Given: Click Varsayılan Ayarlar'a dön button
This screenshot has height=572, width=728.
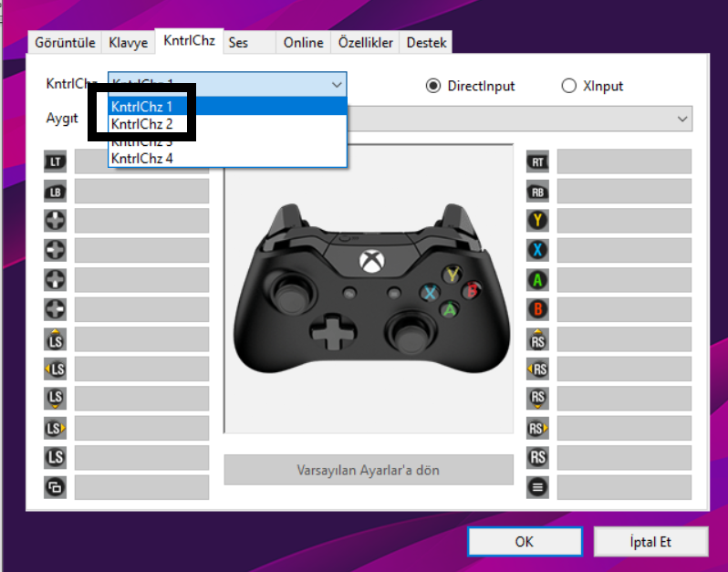Looking at the screenshot, I should 369,470.
